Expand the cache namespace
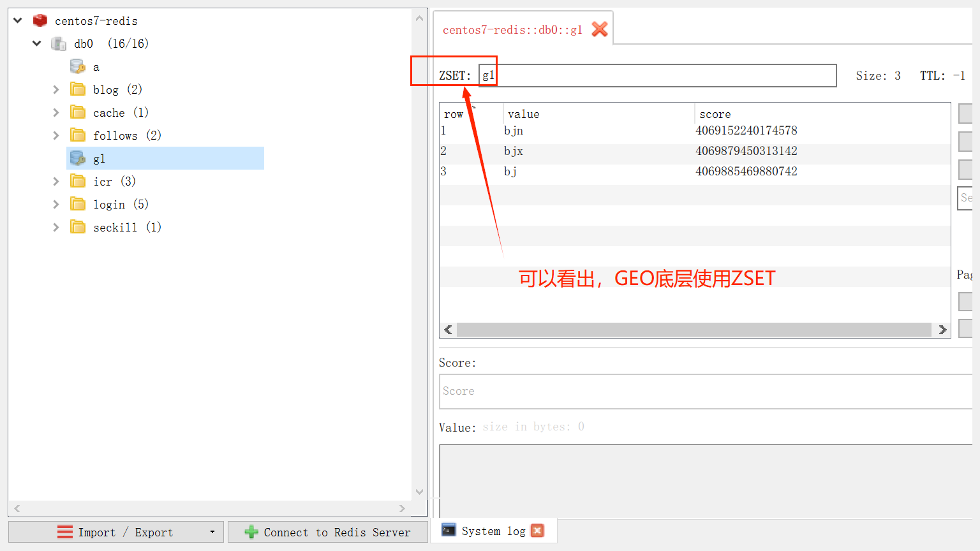The image size is (980, 551). pyautogui.click(x=56, y=112)
